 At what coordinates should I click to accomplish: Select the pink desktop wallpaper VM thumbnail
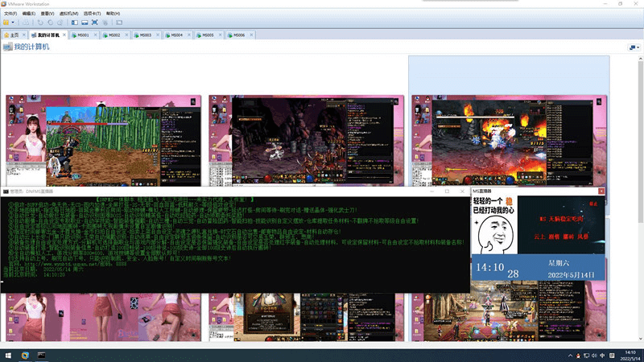click(x=104, y=317)
